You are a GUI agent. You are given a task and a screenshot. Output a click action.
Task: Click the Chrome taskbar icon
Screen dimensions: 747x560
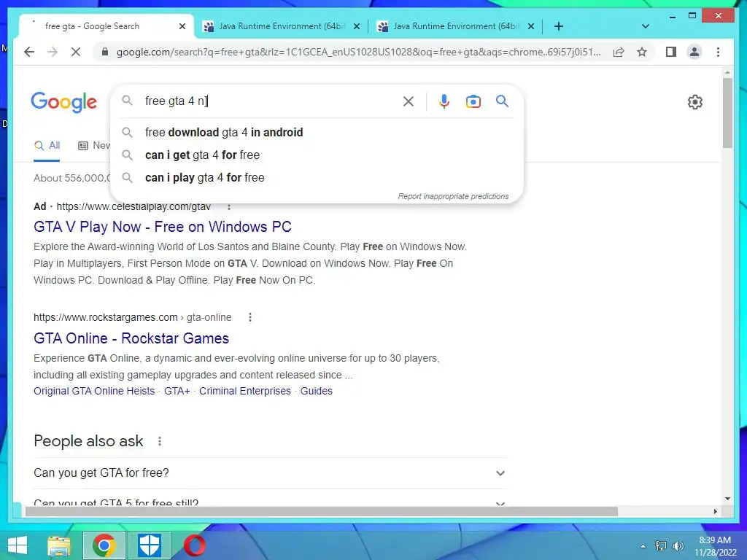(104, 545)
